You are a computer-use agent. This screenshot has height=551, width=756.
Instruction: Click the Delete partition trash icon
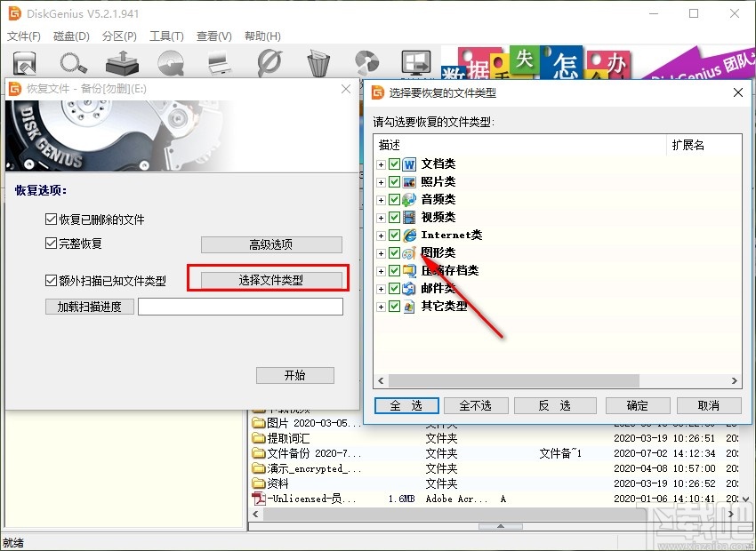[318, 62]
